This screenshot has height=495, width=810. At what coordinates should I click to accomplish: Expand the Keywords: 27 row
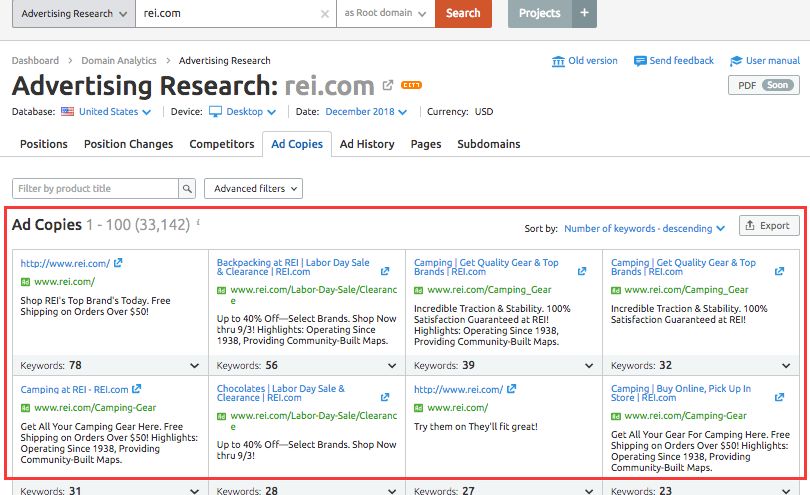coord(589,491)
